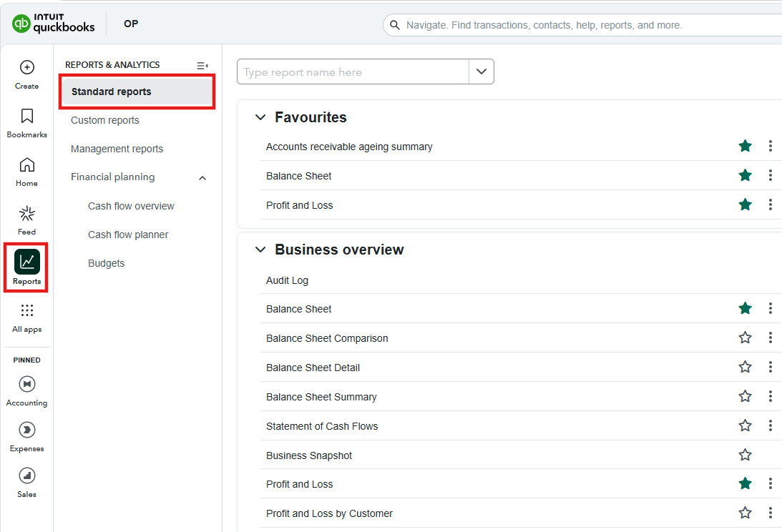Select the Reports chart icon
The height and width of the screenshot is (532, 782).
pos(27,262)
